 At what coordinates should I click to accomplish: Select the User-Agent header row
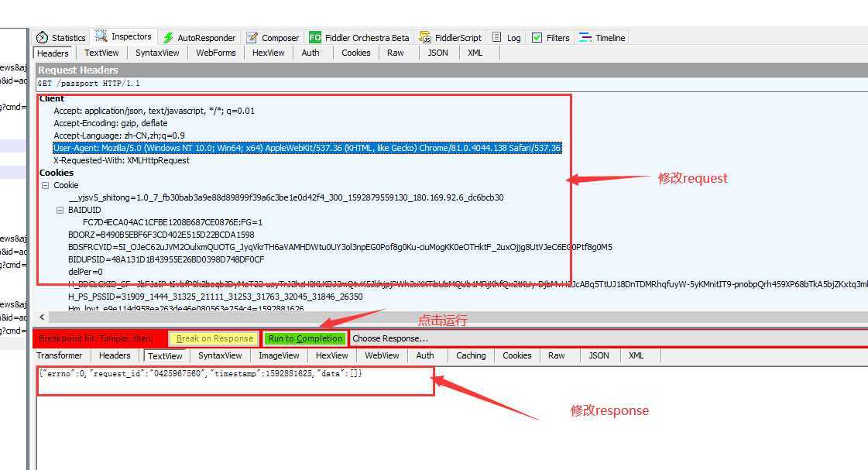(307, 149)
